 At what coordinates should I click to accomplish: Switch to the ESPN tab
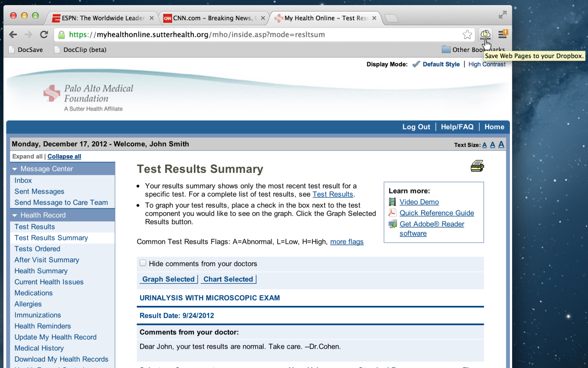(102, 18)
